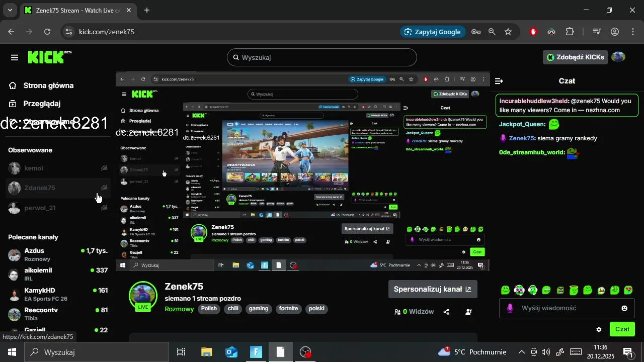Open browser extensions puzzle icon
Screen dimensions: 644x362
570,32
